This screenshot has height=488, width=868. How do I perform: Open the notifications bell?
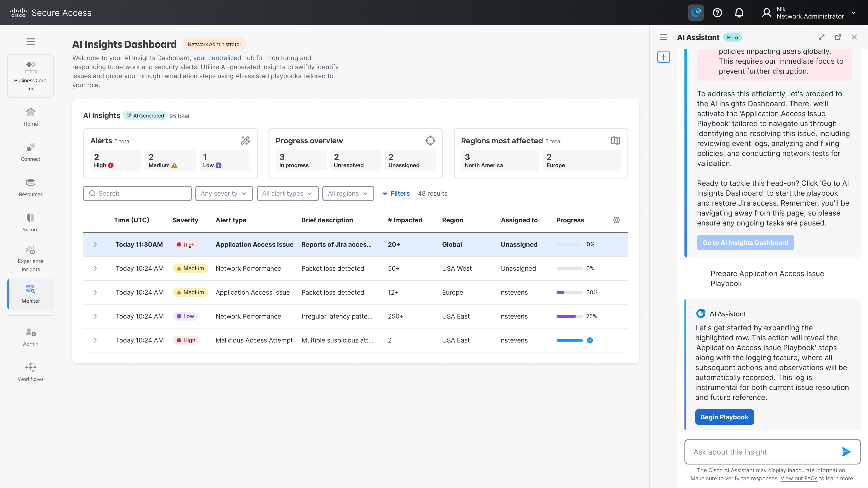point(739,13)
